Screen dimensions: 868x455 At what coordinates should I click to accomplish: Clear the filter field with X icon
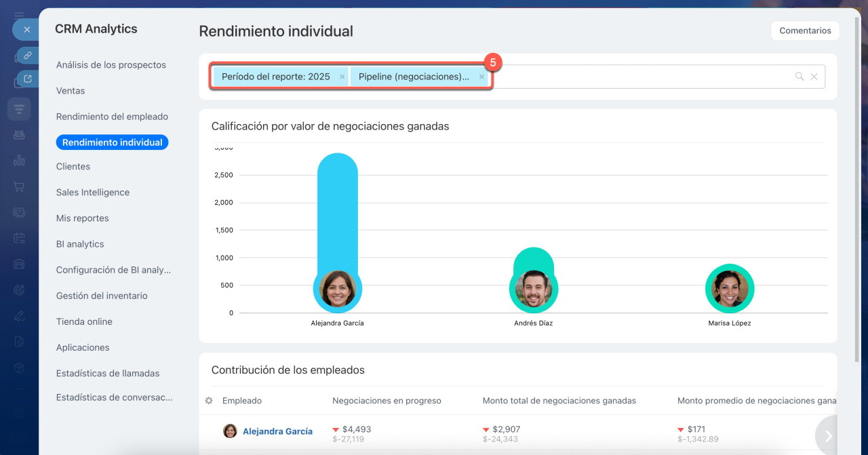[814, 77]
